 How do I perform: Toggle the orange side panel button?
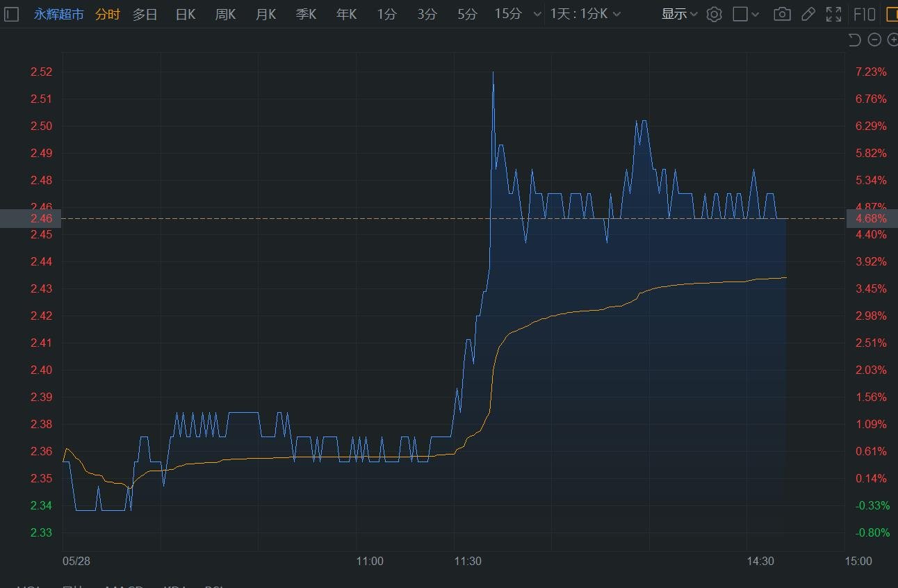tap(892, 14)
